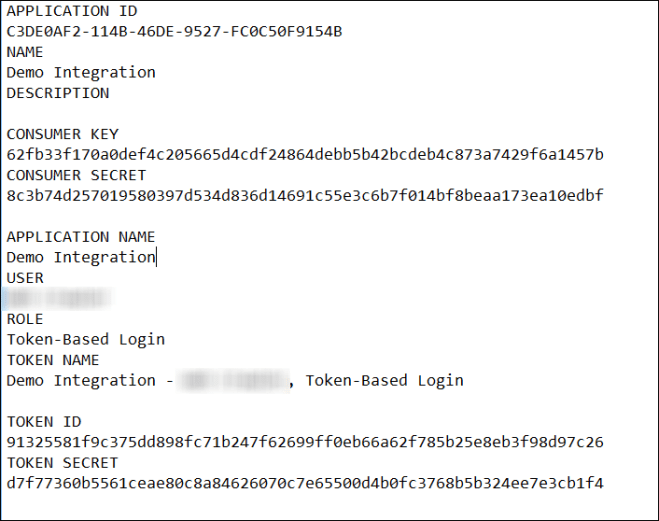Click the consumer key value starting with 62fb33f1
This screenshot has height=521, width=659.
(305, 154)
